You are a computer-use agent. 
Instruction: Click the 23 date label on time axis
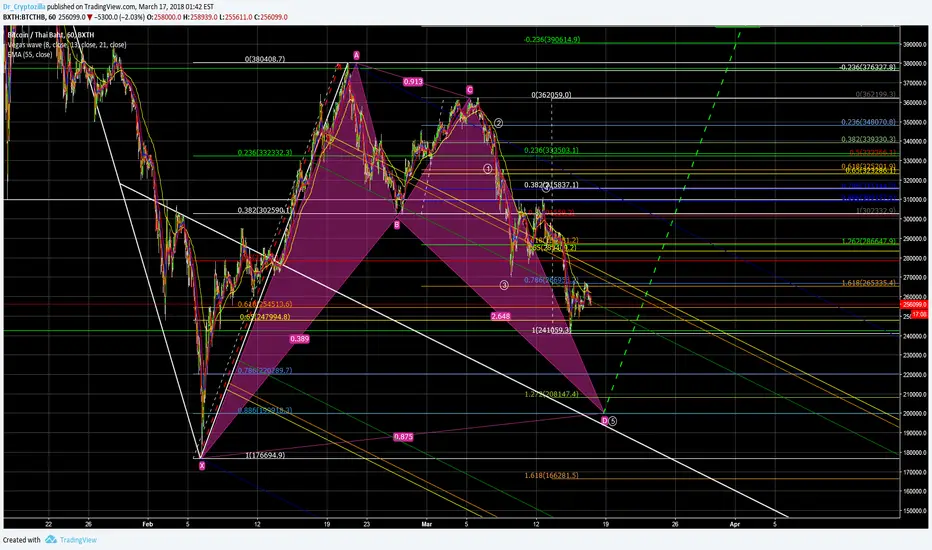coord(367,524)
